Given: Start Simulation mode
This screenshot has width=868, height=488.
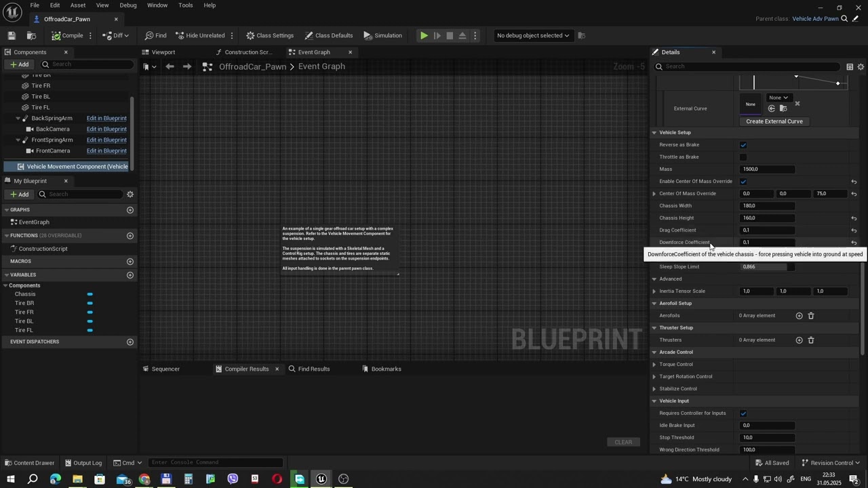Looking at the screenshot, I should pos(383,35).
